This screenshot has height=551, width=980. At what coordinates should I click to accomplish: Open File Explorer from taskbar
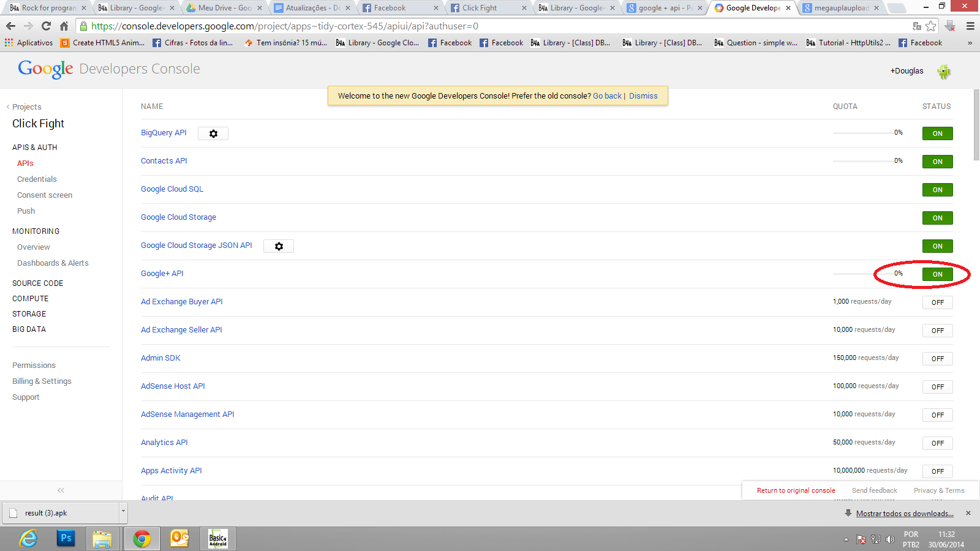[x=102, y=539]
